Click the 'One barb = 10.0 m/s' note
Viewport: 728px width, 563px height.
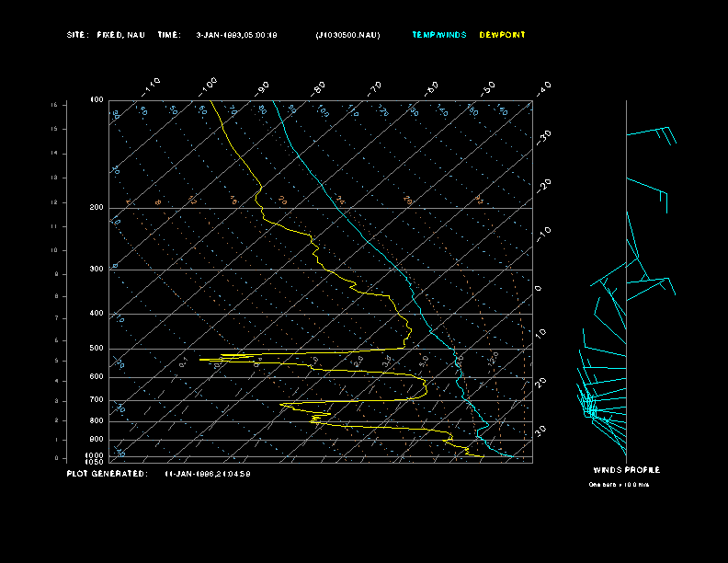click(x=619, y=484)
